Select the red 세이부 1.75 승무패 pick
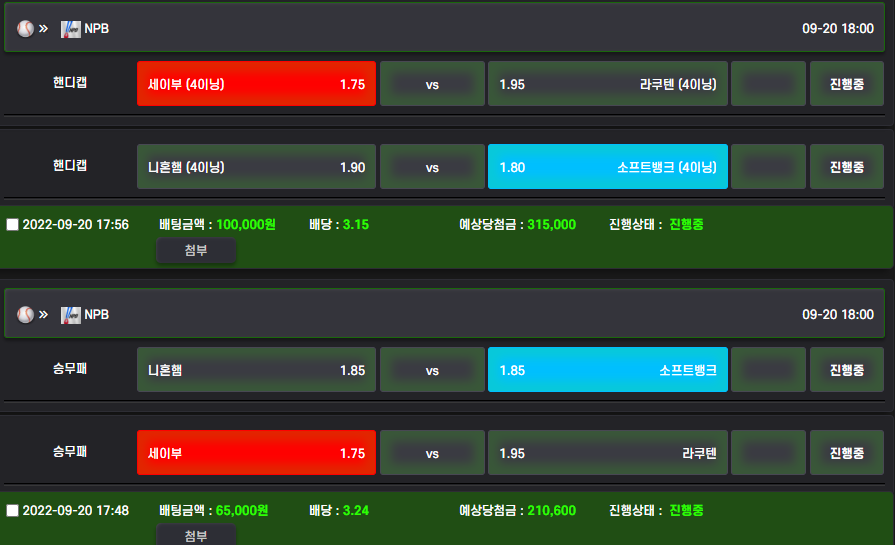Viewport: 895px width, 545px height. pyautogui.click(x=256, y=453)
